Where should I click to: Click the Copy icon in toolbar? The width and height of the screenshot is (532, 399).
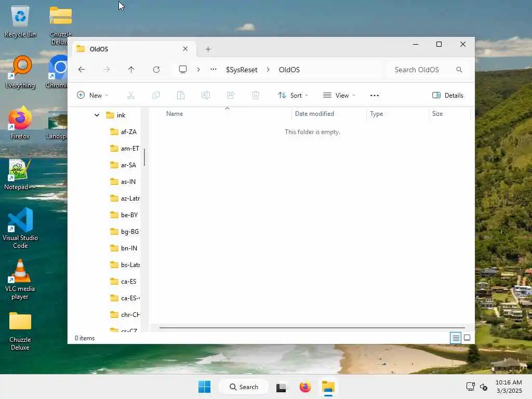point(156,96)
